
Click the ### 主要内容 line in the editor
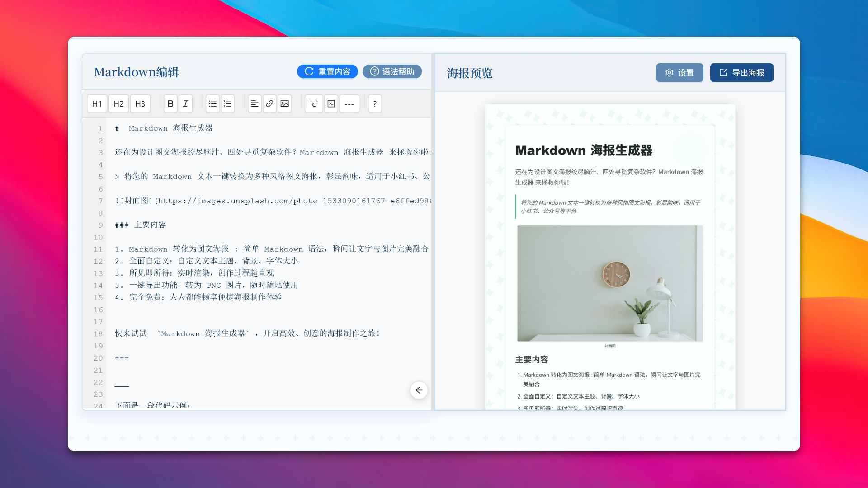[x=141, y=225]
